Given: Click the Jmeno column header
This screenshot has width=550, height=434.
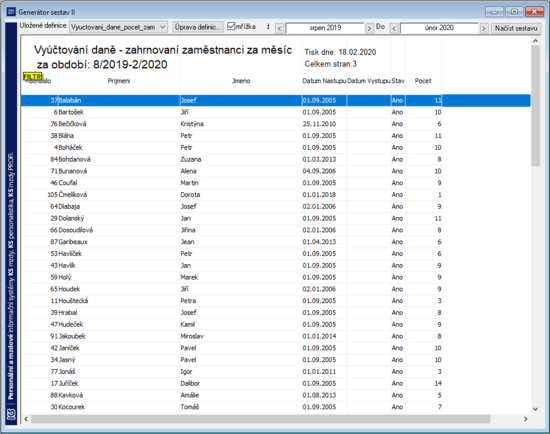Looking at the screenshot, I should click(241, 81).
